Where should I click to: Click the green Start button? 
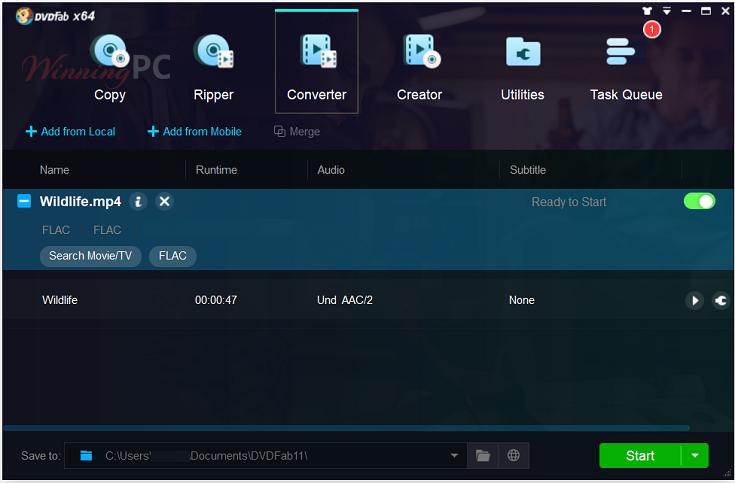pyautogui.click(x=640, y=456)
